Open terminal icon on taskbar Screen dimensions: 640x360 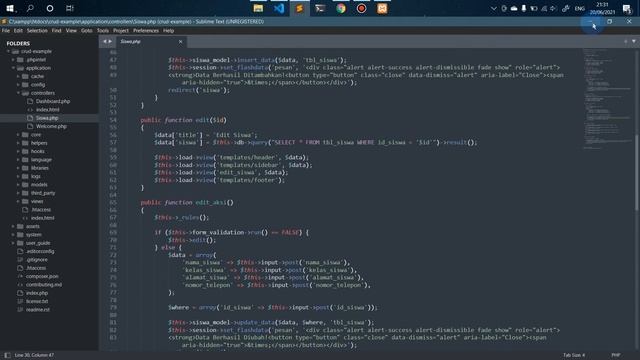click(320, 8)
